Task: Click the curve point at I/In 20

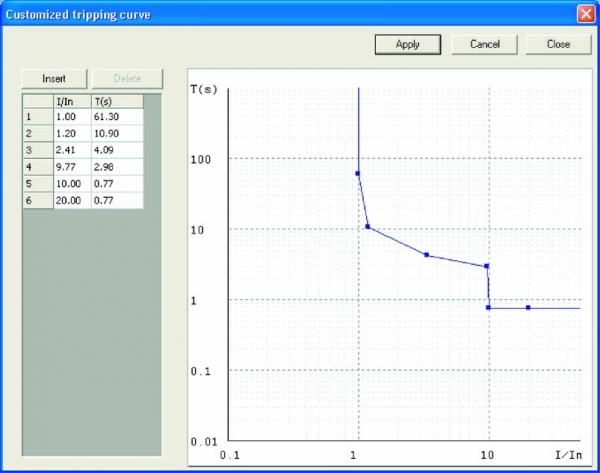Action: click(528, 307)
